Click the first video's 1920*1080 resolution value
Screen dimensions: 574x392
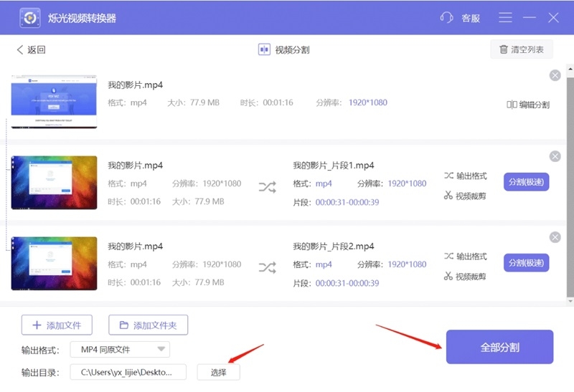[x=368, y=102]
